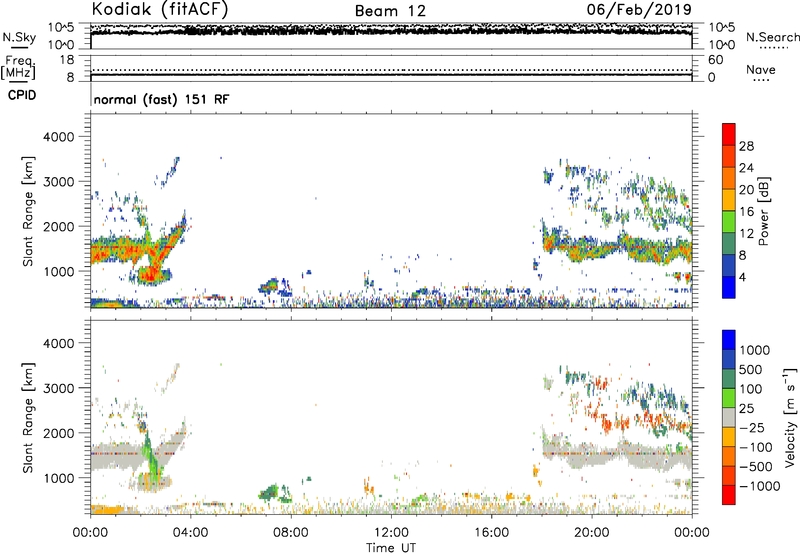Click the '60' Nave axis tick
800x554 pixels.
point(716,60)
